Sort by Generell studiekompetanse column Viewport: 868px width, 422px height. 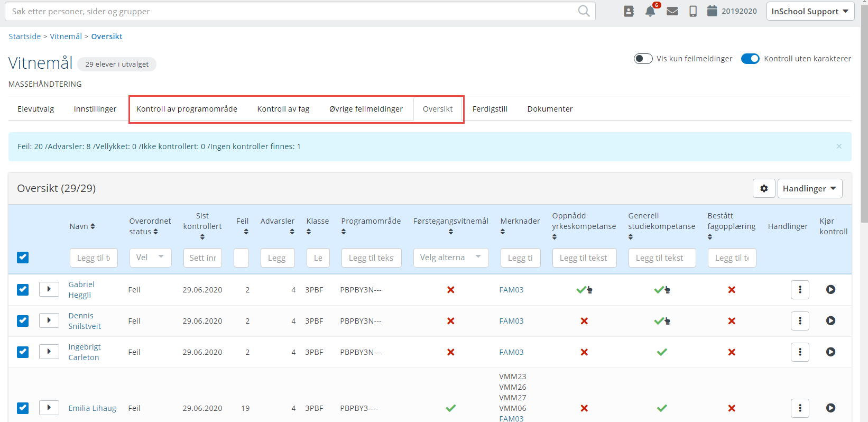pyautogui.click(x=631, y=237)
